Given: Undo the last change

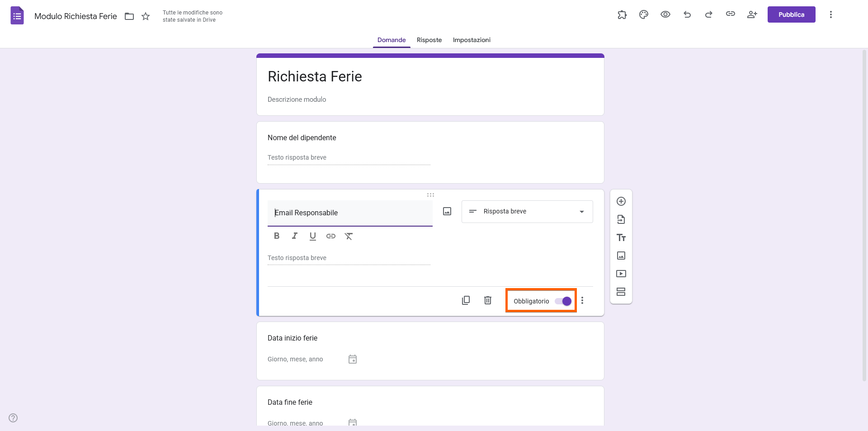Looking at the screenshot, I should tap(687, 14).
